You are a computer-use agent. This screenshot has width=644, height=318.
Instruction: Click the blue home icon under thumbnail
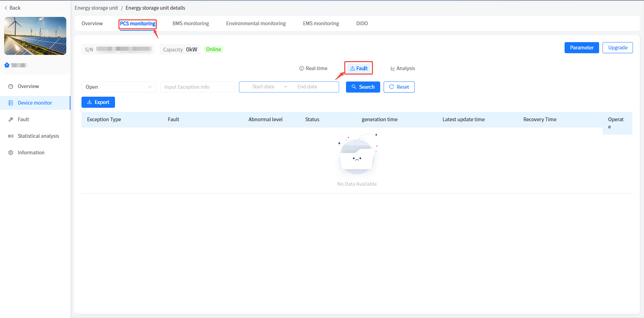7,65
